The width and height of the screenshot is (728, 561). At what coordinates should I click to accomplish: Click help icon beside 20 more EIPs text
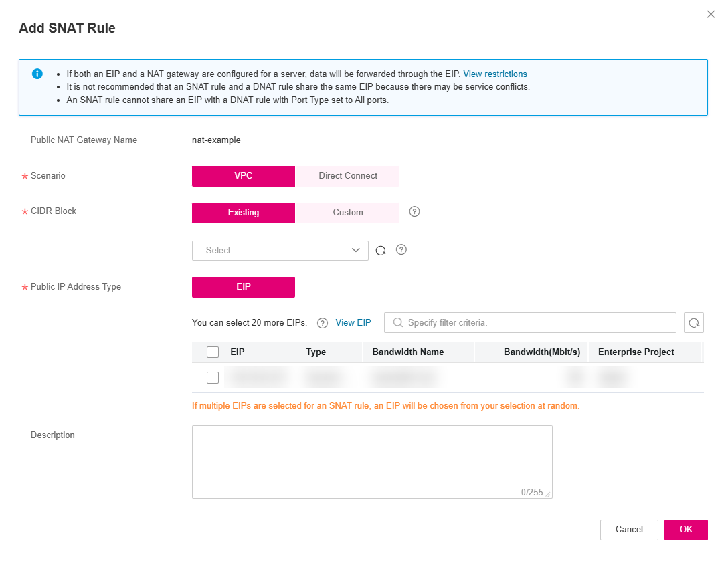click(x=323, y=323)
